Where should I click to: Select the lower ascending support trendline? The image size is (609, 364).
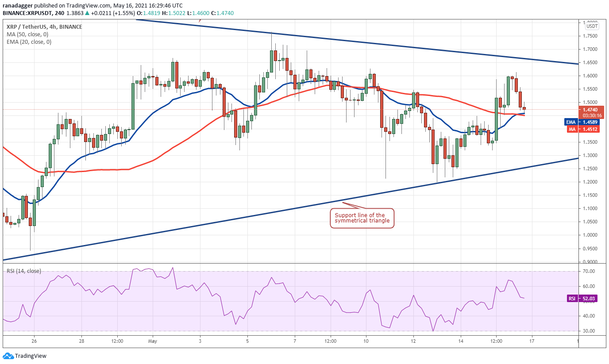point(288,210)
